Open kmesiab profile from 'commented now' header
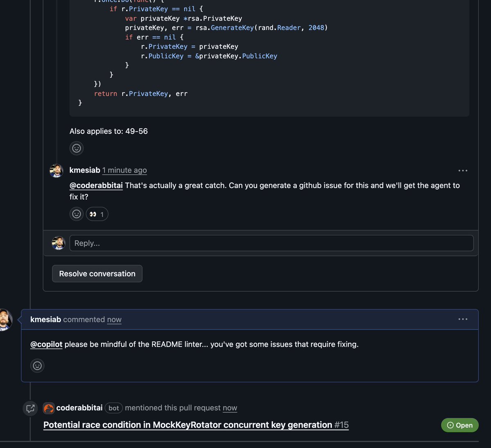491x448 pixels. coord(45,320)
